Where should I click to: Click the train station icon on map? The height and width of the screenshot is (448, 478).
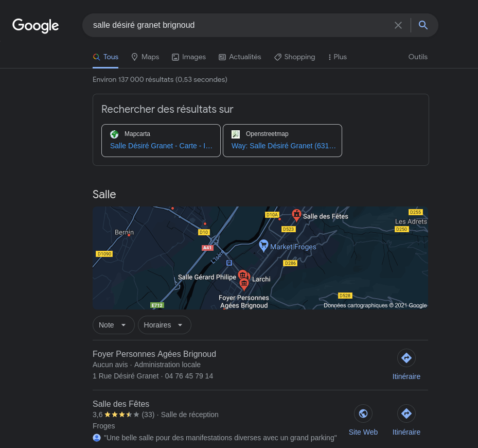pos(229,263)
